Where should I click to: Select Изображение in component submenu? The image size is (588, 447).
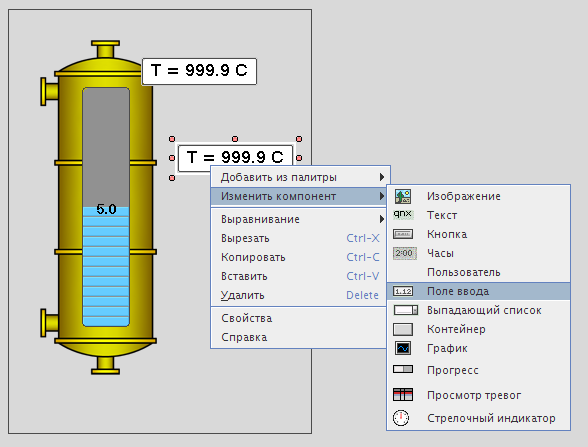point(478,196)
